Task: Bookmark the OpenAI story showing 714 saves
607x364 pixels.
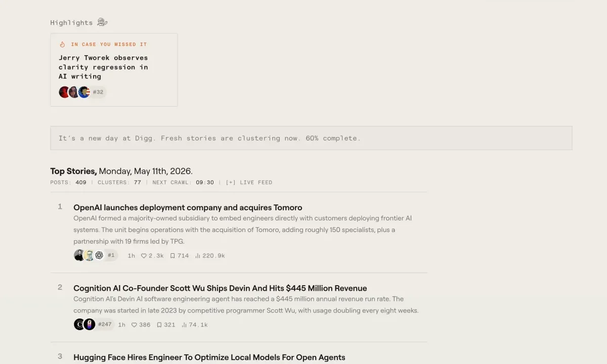Action: coord(180,256)
